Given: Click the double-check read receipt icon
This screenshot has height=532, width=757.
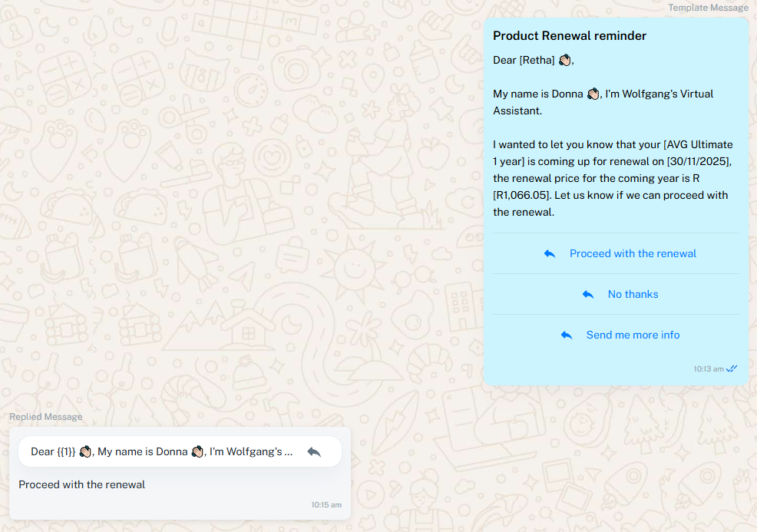Looking at the screenshot, I should (732, 369).
